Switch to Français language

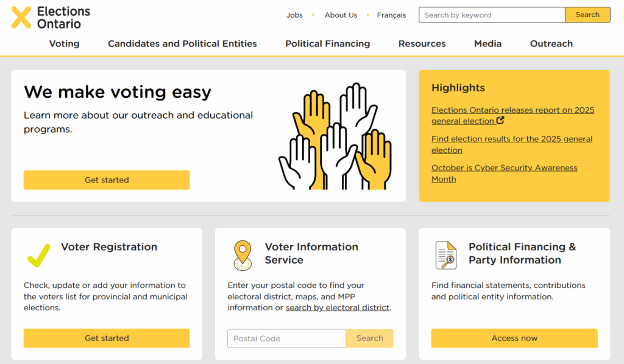click(391, 15)
